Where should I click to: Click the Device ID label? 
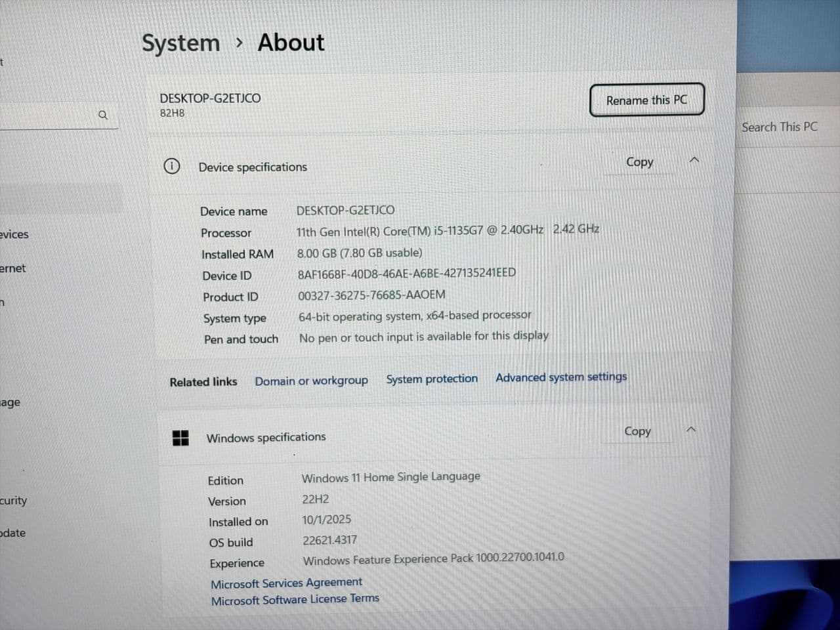pos(226,276)
